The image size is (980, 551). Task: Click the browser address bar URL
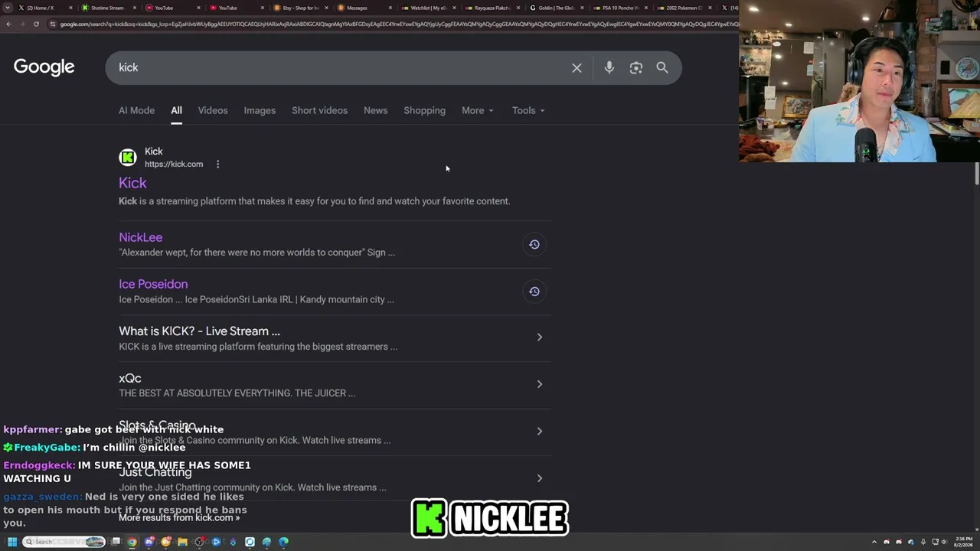point(398,24)
